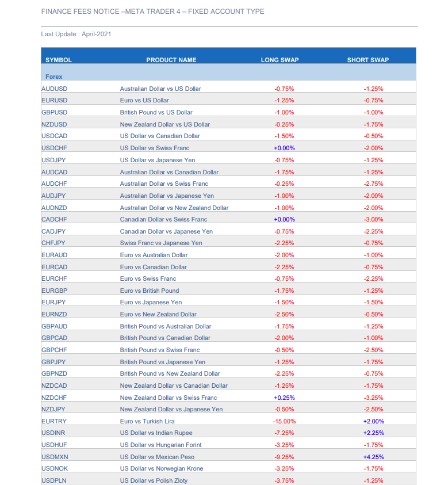448x485 pixels.
Task: Select Euro vs Turkish Lira product name
Action: point(147,421)
